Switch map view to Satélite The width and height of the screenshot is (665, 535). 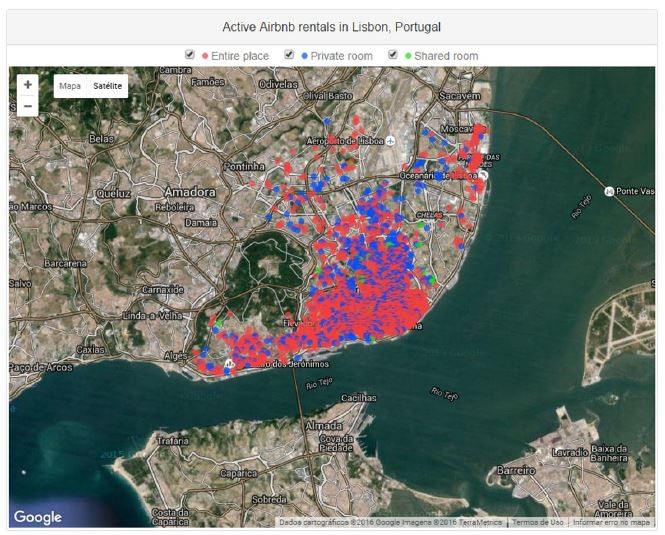click(x=107, y=86)
